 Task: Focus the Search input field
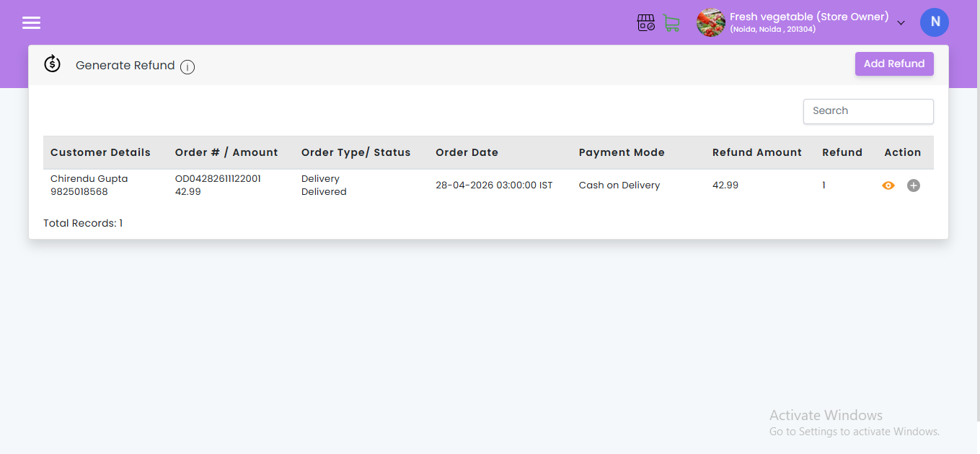click(868, 111)
